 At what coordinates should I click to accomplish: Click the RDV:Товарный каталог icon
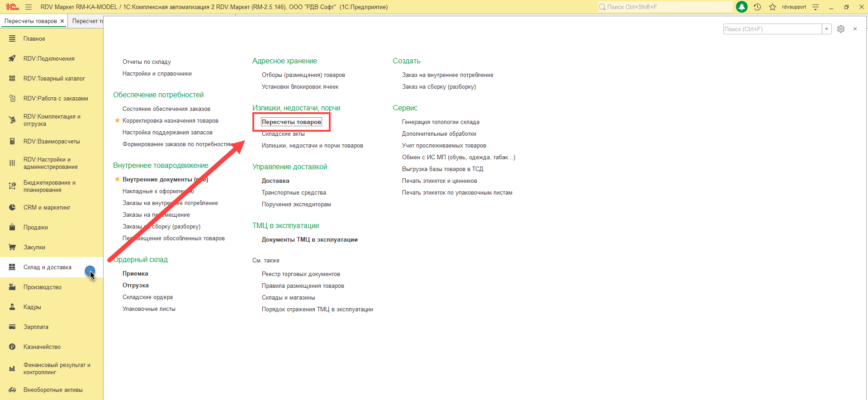click(x=12, y=79)
